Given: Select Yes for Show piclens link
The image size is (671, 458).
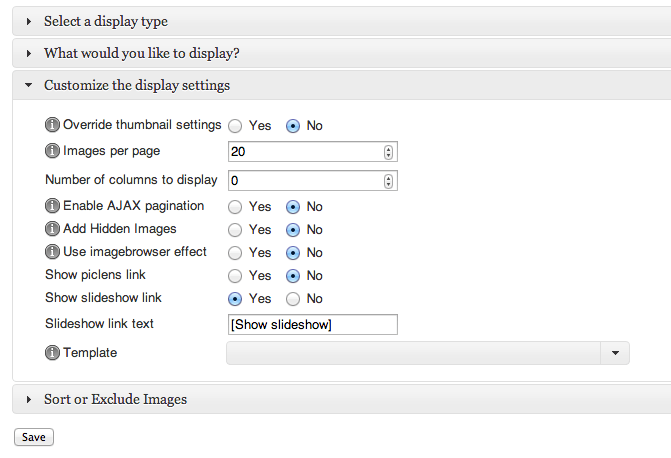Looking at the screenshot, I should (235, 276).
